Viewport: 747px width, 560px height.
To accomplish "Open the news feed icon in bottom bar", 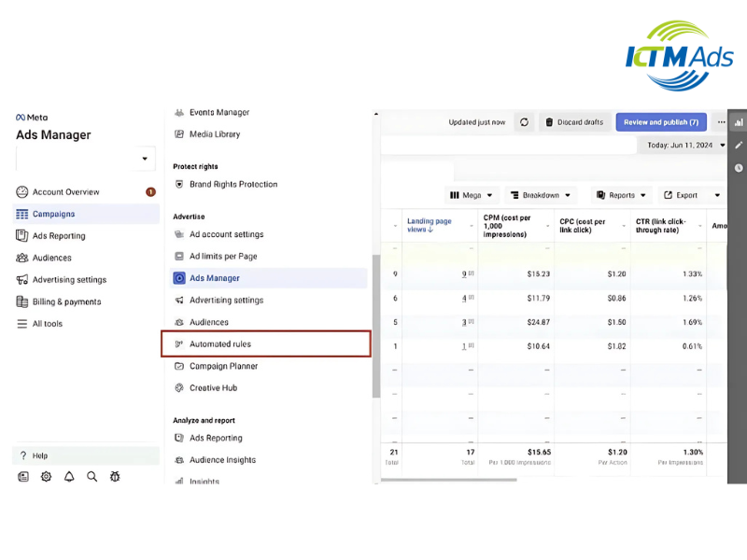I will click(22, 477).
